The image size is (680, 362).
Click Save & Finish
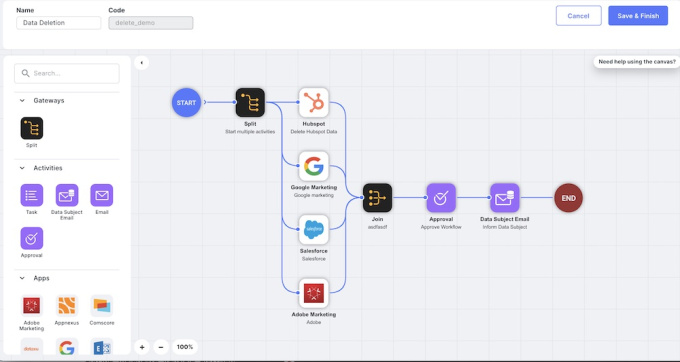[x=638, y=16]
